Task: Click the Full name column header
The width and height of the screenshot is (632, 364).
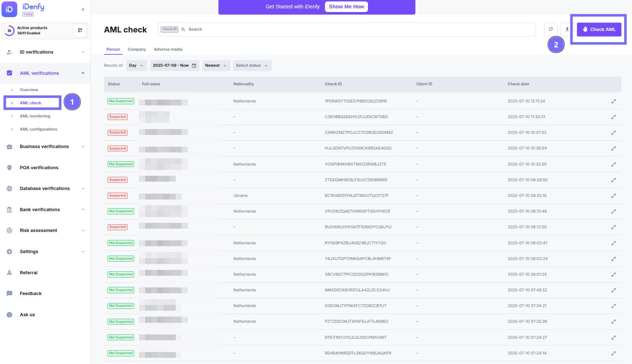Action: [x=151, y=84]
